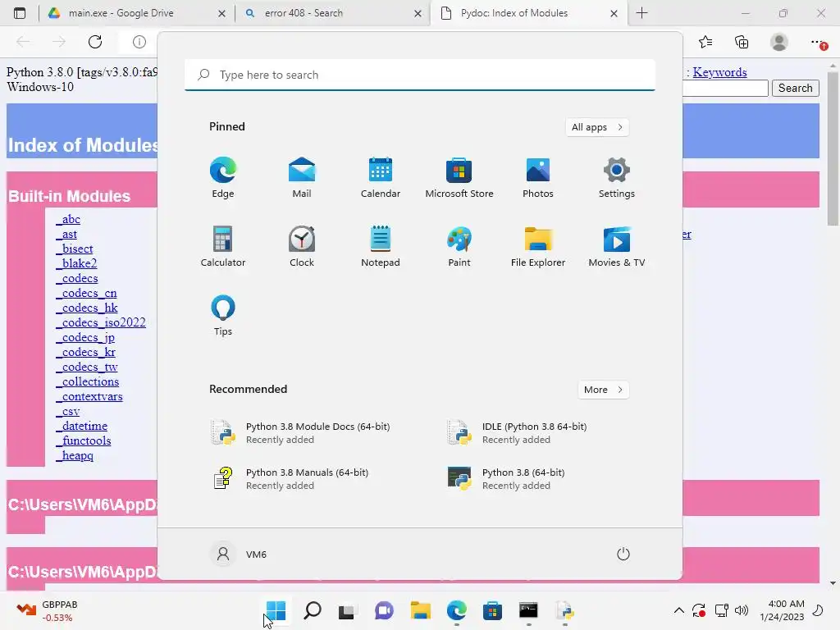Open File Explorer from pinned apps
The image size is (840, 630).
tap(538, 246)
